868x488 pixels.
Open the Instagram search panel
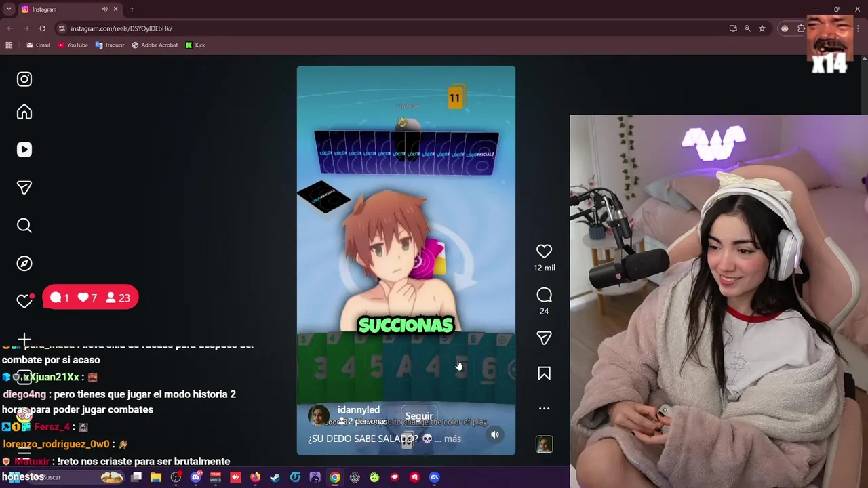coord(24,226)
